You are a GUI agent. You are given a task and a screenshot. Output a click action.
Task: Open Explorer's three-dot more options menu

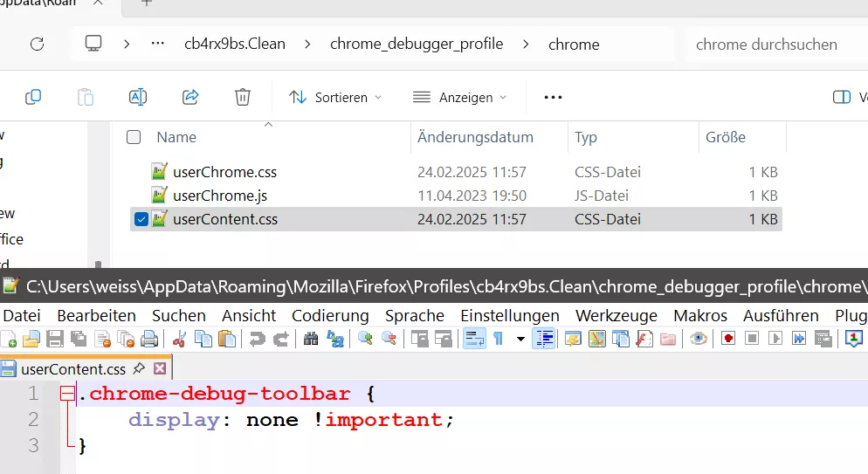pyautogui.click(x=553, y=98)
